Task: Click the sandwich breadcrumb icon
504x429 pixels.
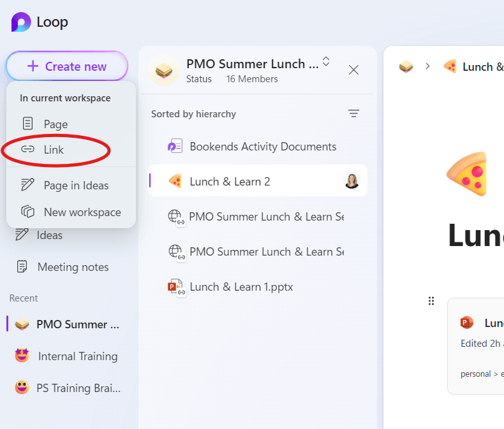Action: pos(406,66)
